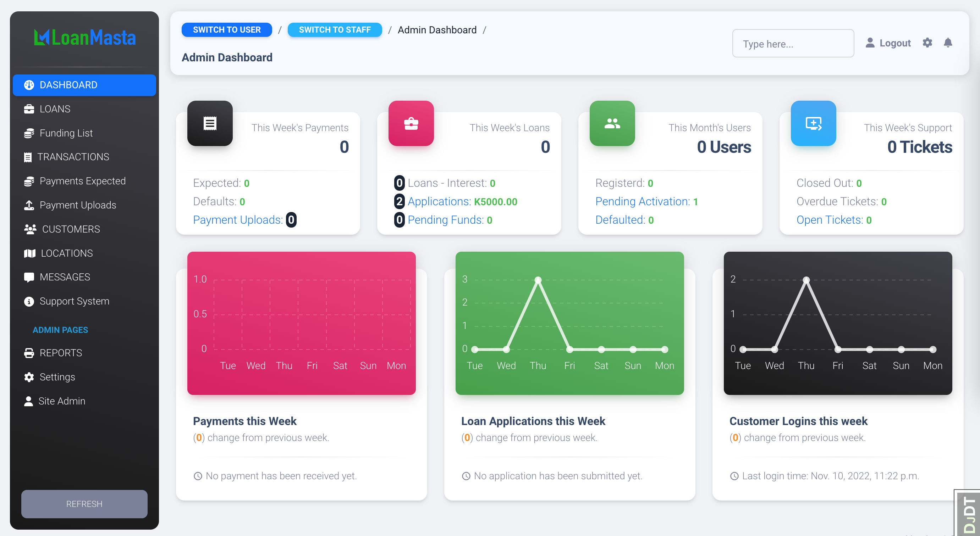The width and height of the screenshot is (980, 536).
Task: Click clock icon beside No application submitted
Action: point(466,476)
